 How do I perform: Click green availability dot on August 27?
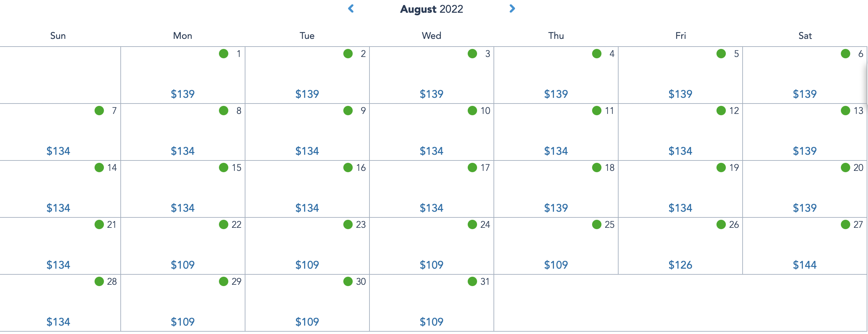tap(845, 224)
